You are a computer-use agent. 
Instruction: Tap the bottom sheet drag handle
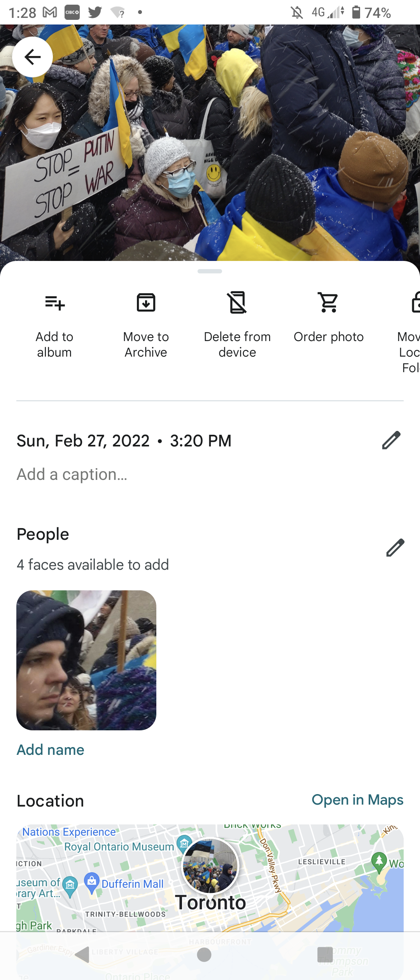210,271
